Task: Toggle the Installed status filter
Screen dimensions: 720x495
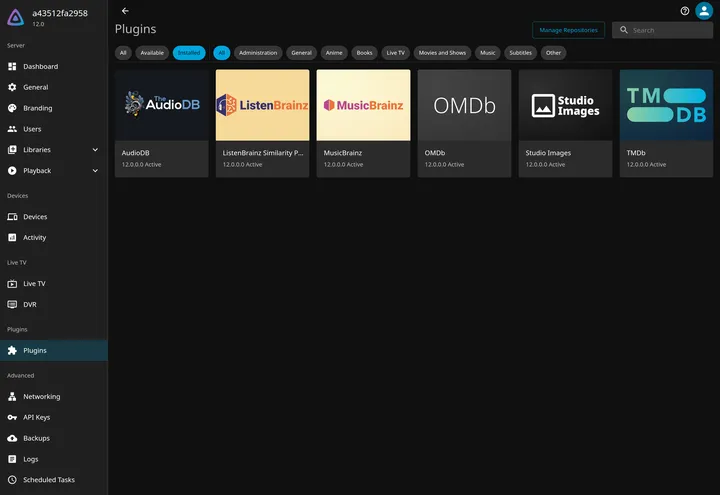Action: coord(189,53)
